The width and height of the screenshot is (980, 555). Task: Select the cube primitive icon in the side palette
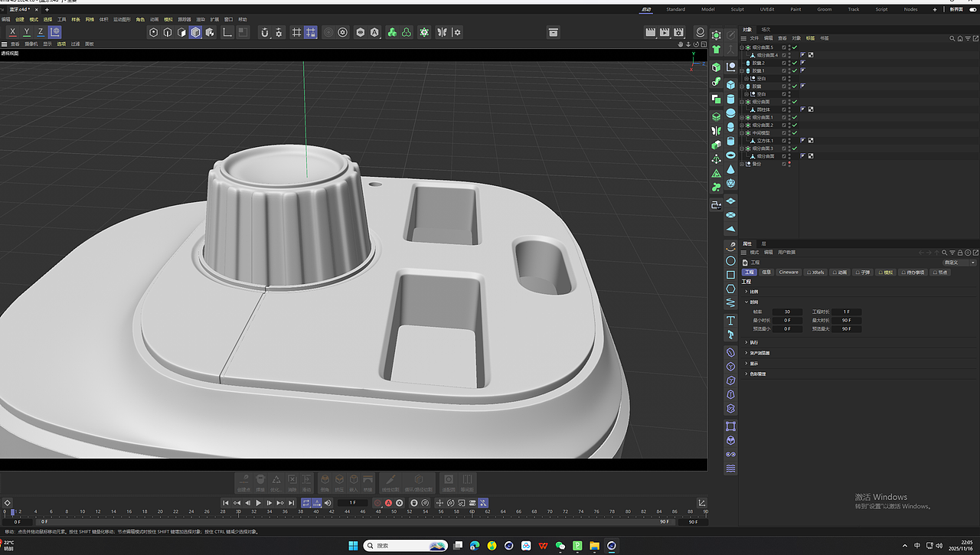click(730, 84)
